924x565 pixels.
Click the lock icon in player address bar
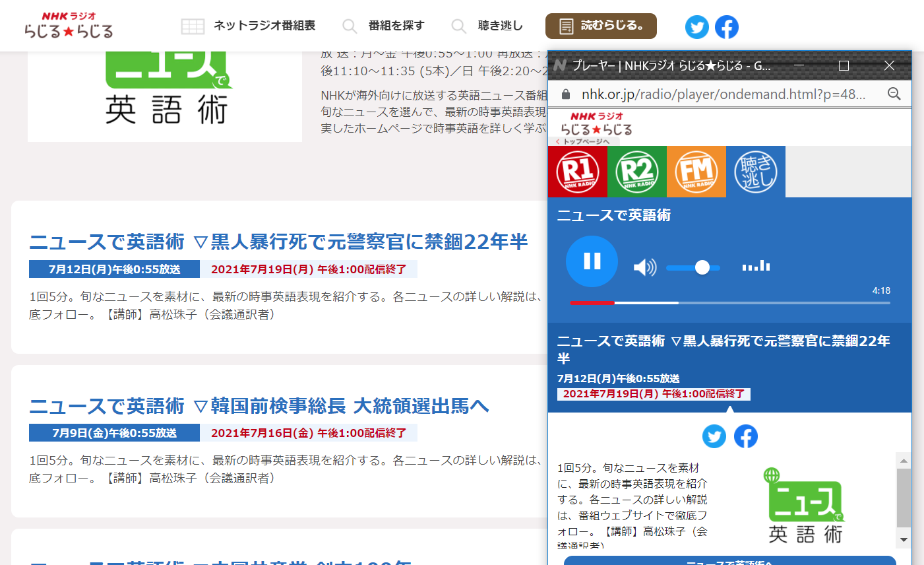[x=565, y=94]
